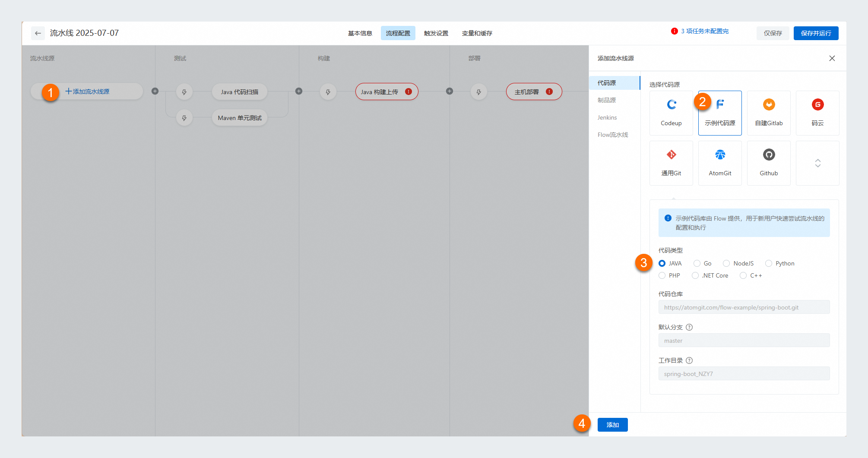Screen dimensions: 868x458
Task: Click the 默认分支 master field
Action: coord(744,341)
